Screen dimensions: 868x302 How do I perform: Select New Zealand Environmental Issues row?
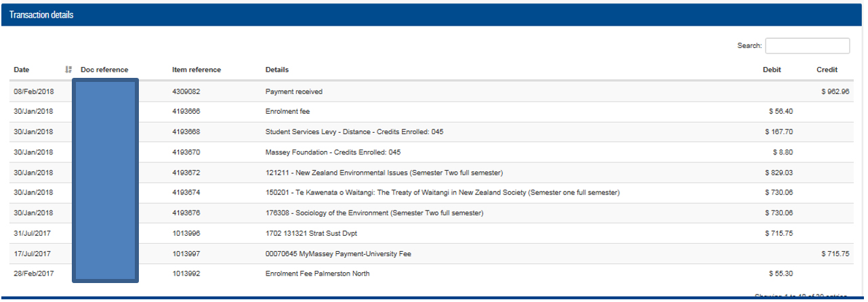pyautogui.click(x=384, y=173)
